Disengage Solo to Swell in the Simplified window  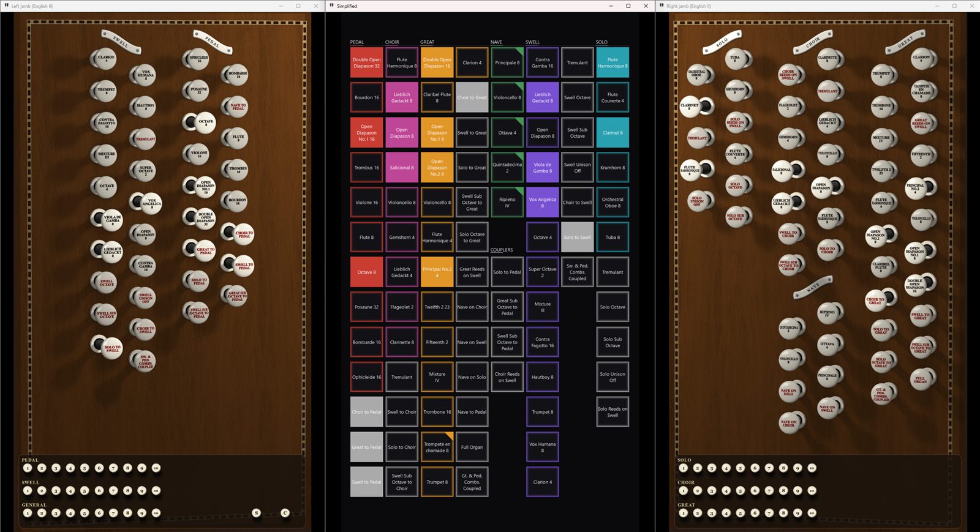[x=577, y=237]
